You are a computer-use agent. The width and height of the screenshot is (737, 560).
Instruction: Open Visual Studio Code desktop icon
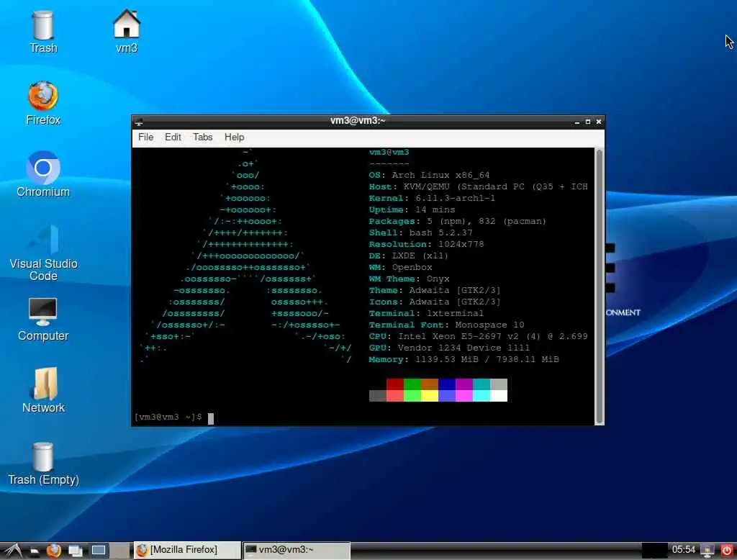pos(43,253)
